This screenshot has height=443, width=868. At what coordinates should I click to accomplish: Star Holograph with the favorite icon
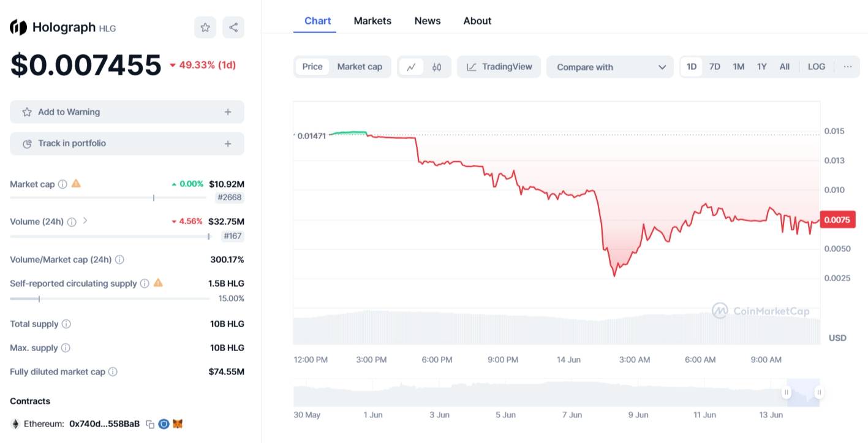205,27
